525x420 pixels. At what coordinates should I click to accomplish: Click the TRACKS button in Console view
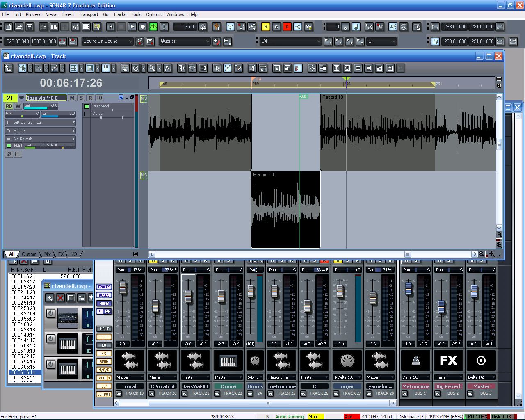point(104,287)
